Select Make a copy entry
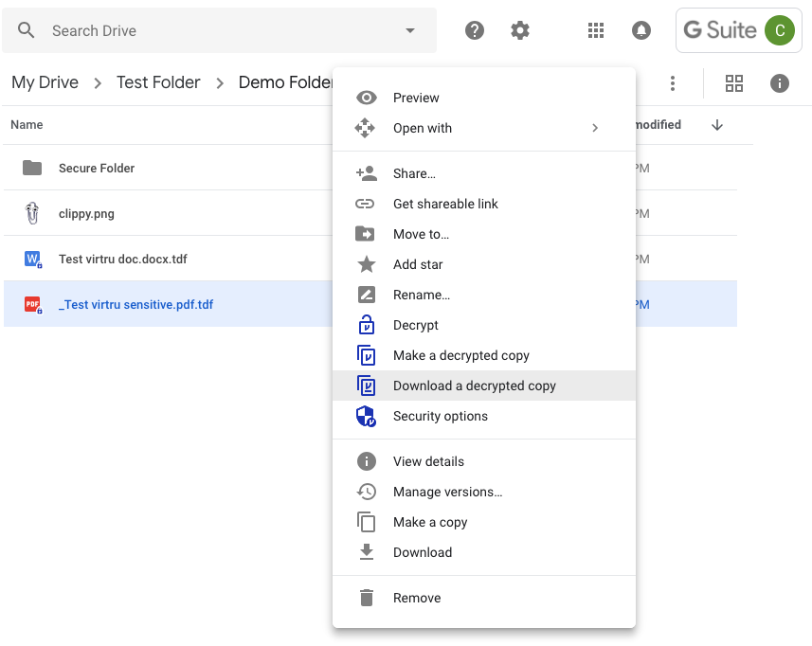This screenshot has height=646, width=812. point(483,522)
